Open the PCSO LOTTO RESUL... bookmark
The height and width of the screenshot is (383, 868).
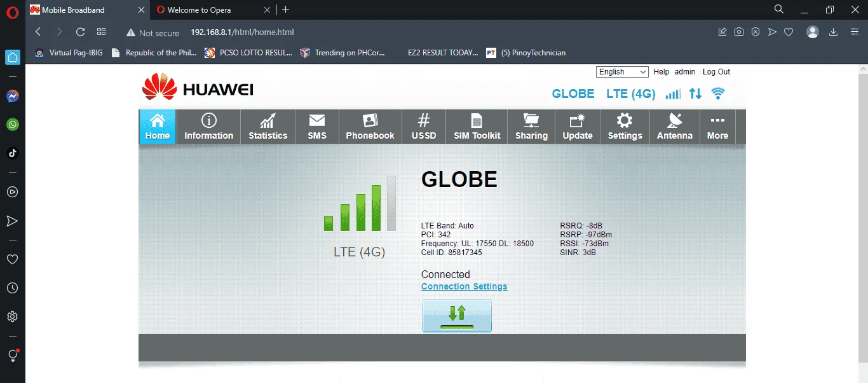pos(248,53)
